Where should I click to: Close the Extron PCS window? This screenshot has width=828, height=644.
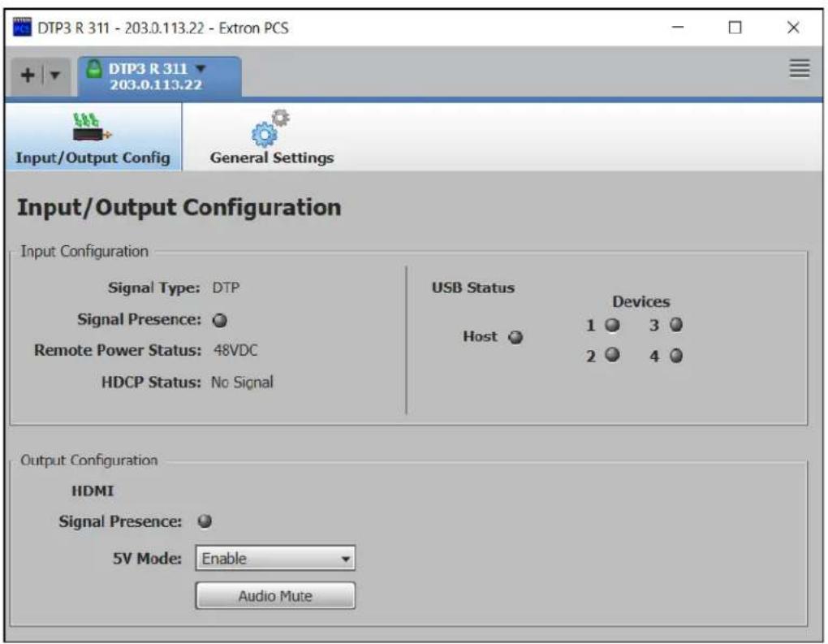click(x=793, y=27)
